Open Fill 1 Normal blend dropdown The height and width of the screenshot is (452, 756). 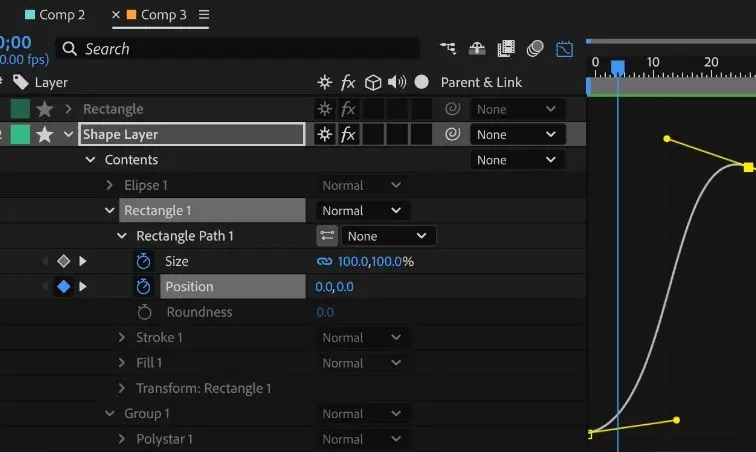coord(363,363)
